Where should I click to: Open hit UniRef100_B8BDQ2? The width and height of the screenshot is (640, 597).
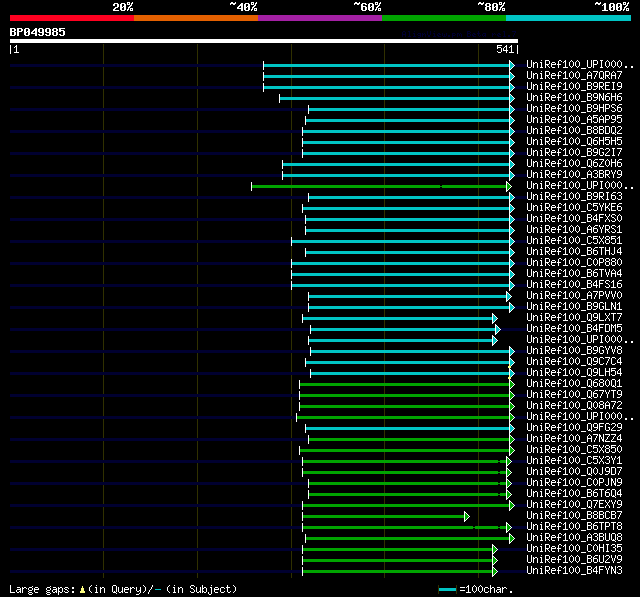coord(574,131)
